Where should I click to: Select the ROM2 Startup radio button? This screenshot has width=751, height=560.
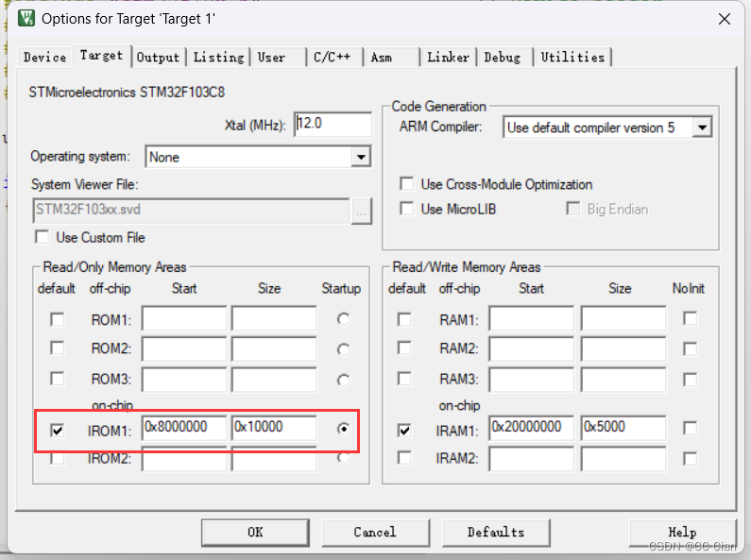coord(343,349)
